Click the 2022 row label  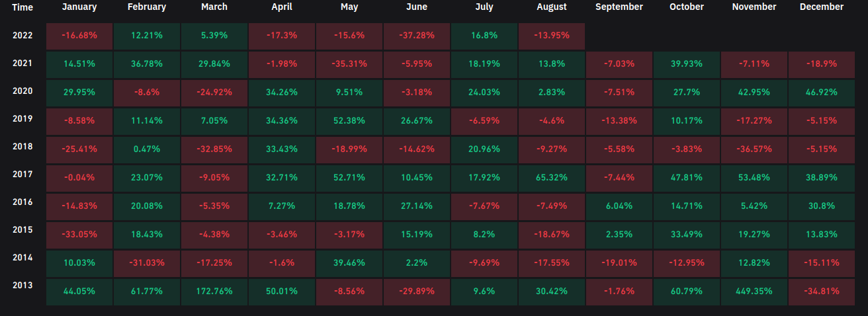(22, 36)
